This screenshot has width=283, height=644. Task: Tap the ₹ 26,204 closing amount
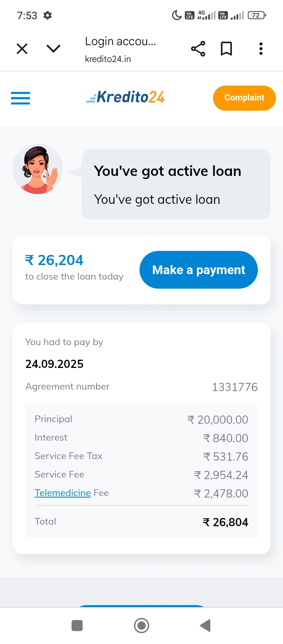tap(54, 260)
